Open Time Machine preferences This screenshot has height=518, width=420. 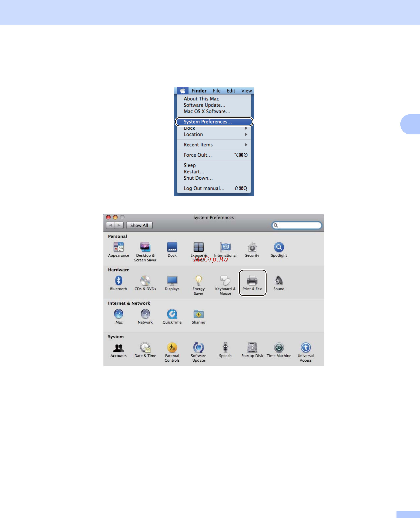click(279, 350)
